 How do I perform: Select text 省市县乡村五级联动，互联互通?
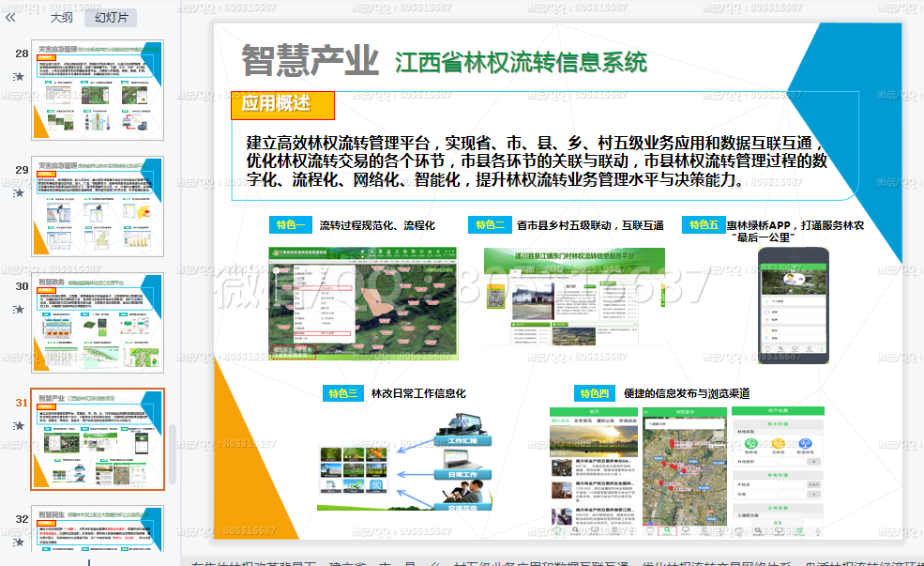pos(590,225)
